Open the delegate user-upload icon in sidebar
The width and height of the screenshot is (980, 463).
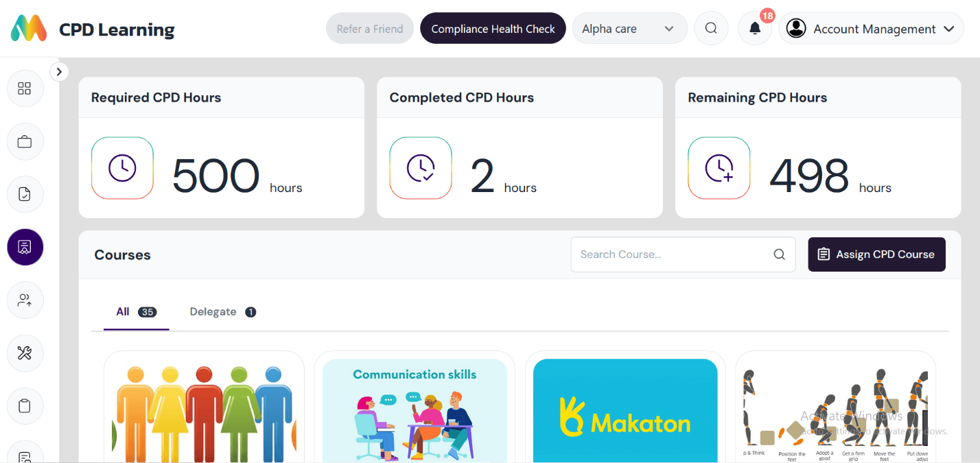(x=25, y=300)
